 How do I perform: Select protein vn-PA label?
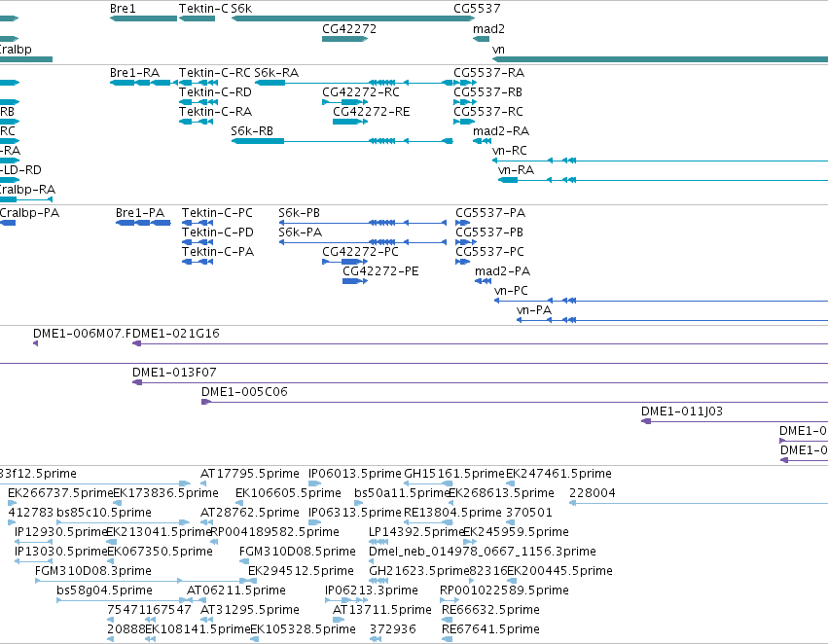coord(534,311)
